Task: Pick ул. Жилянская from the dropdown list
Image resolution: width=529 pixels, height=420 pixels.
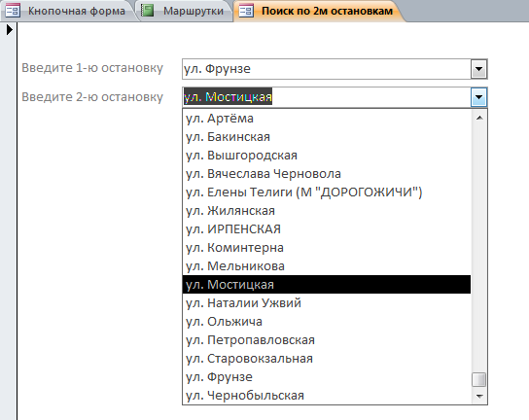Action: pos(326,211)
